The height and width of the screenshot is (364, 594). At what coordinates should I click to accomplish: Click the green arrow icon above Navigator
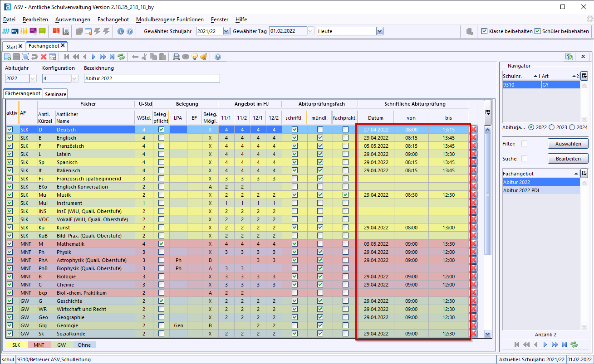[569, 57]
